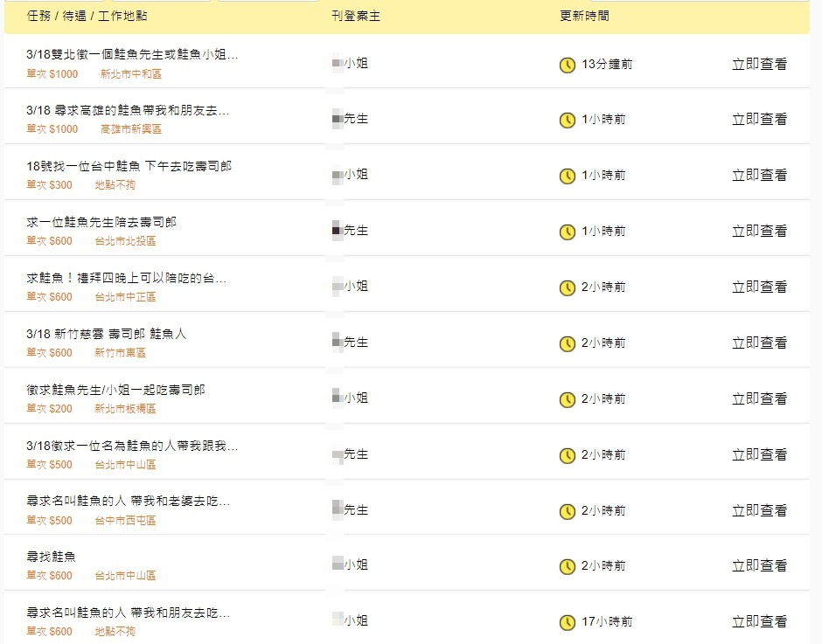
Task: Click the 更新時間 column header
Action: 584,17
